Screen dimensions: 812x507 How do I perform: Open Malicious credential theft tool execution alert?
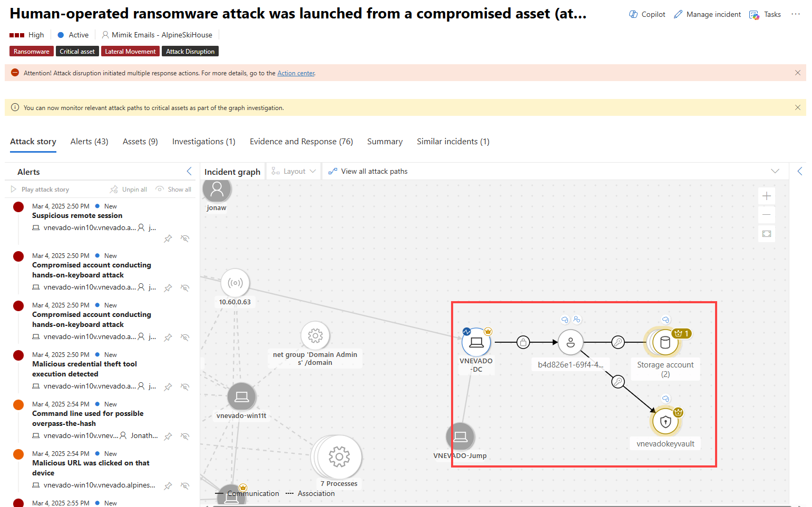click(84, 369)
